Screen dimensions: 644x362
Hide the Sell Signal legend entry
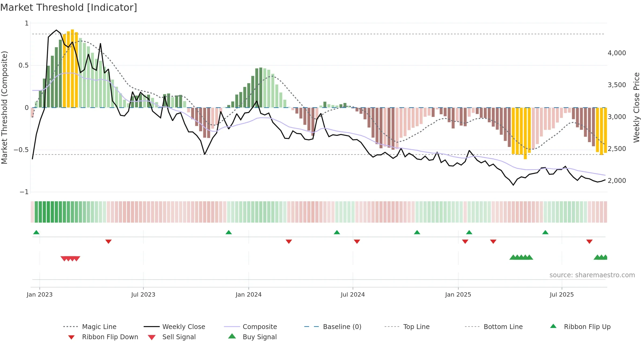coord(172,337)
